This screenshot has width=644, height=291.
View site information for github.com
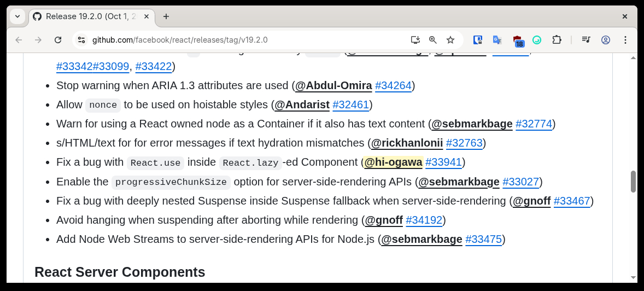81,40
